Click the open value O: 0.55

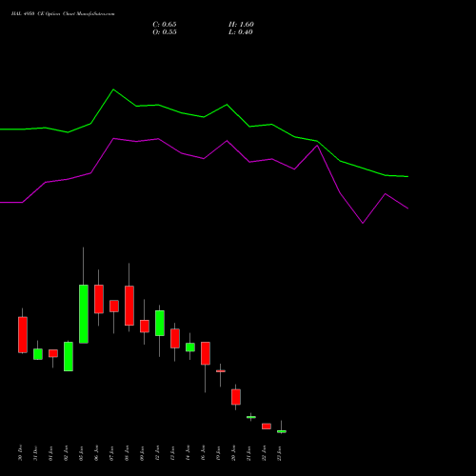pyautogui.click(x=165, y=32)
